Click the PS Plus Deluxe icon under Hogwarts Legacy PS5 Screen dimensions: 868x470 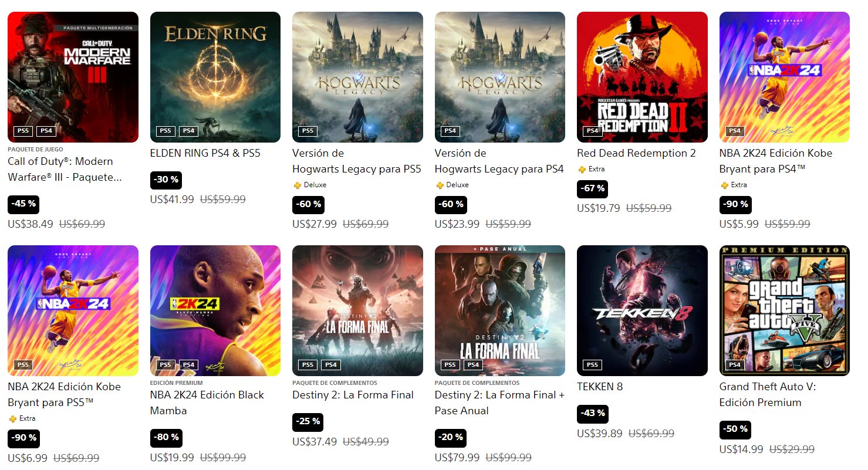pyautogui.click(x=297, y=185)
